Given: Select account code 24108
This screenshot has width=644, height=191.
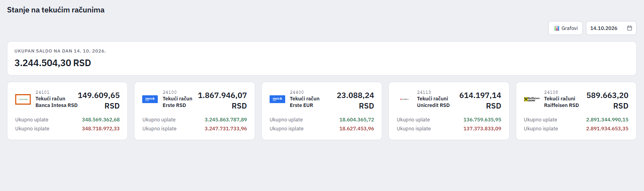Looking at the screenshot, I should point(551,92).
